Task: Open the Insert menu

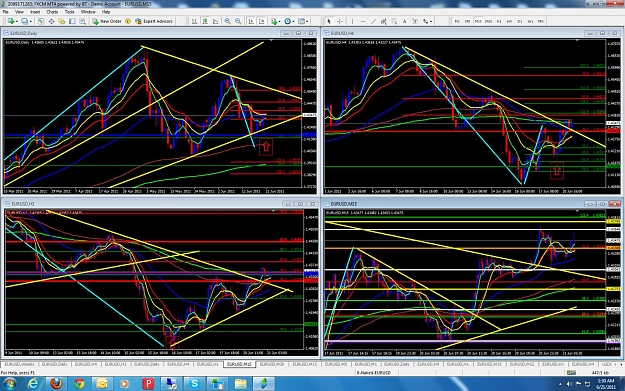Action: click(35, 12)
